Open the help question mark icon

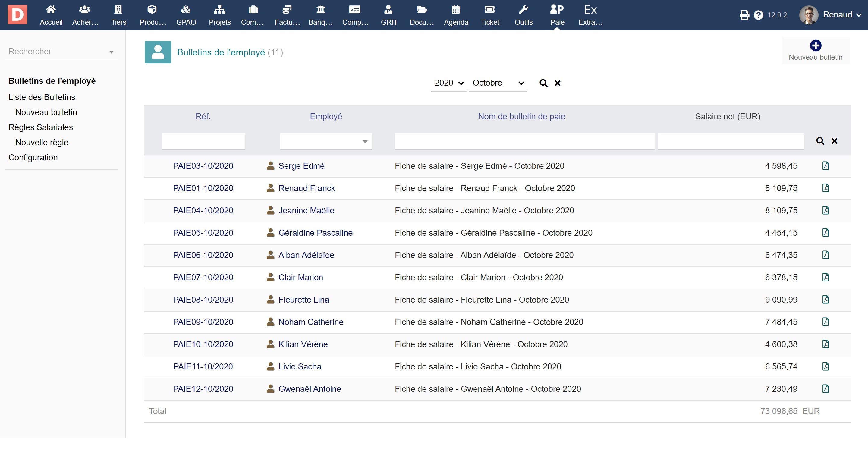pyautogui.click(x=758, y=15)
